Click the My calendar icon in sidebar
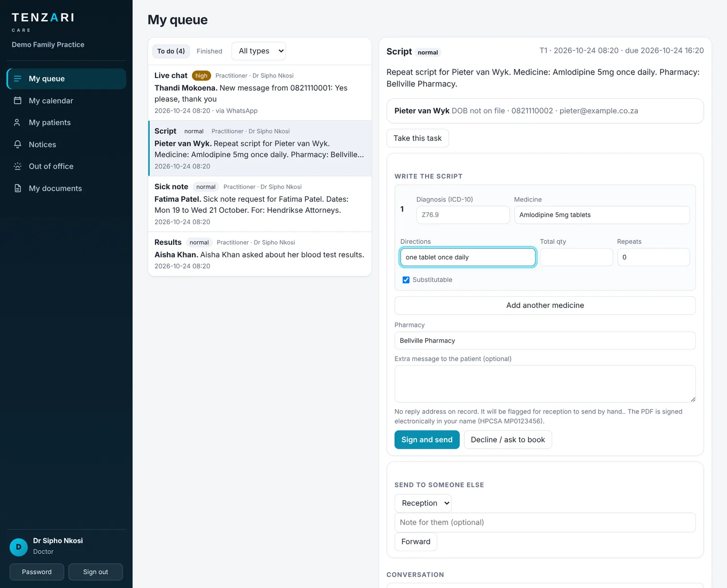This screenshot has height=588, width=727. [x=17, y=100]
